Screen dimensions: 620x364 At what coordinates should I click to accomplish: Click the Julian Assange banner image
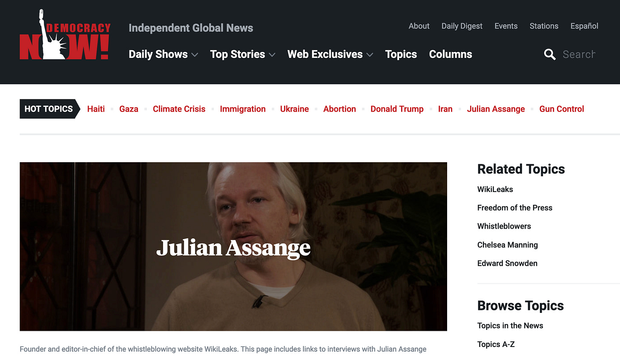click(x=233, y=246)
